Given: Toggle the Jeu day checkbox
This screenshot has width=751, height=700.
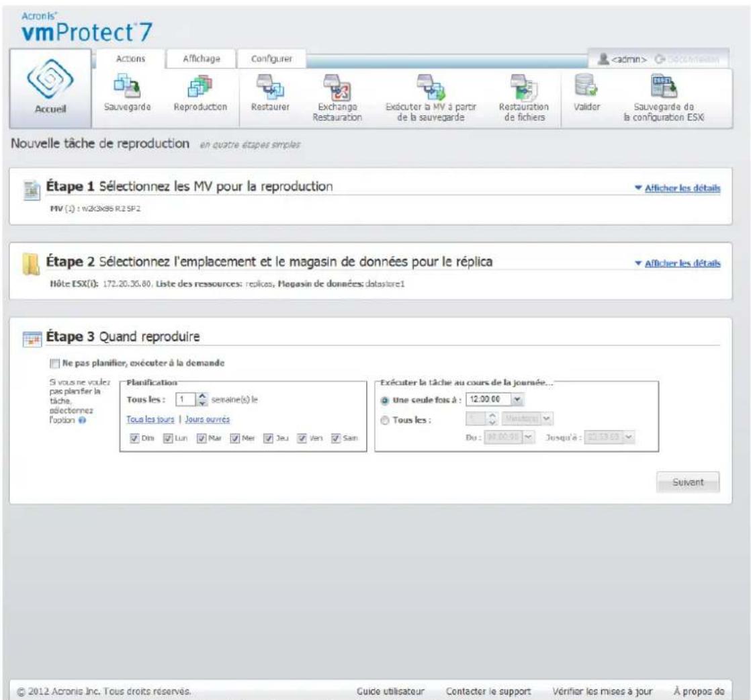Looking at the screenshot, I should [x=268, y=438].
